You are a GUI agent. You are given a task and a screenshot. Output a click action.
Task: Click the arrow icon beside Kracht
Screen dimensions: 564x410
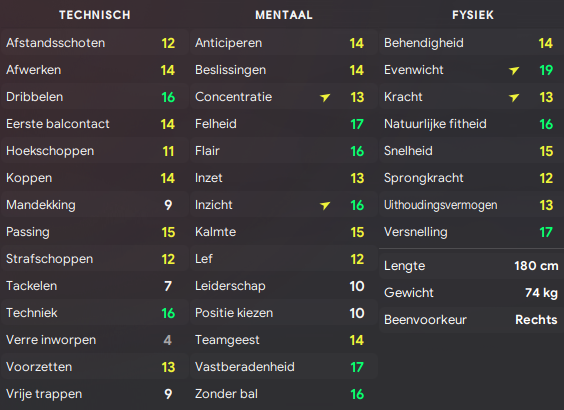[x=514, y=97]
